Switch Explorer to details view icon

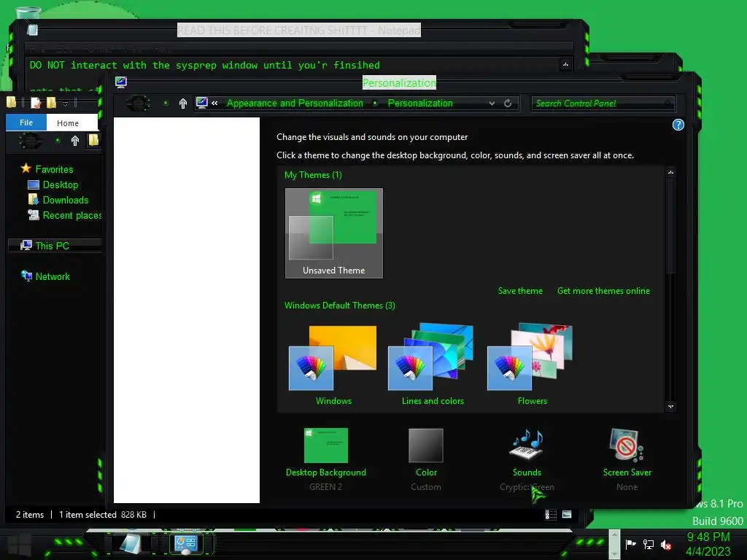(551, 514)
